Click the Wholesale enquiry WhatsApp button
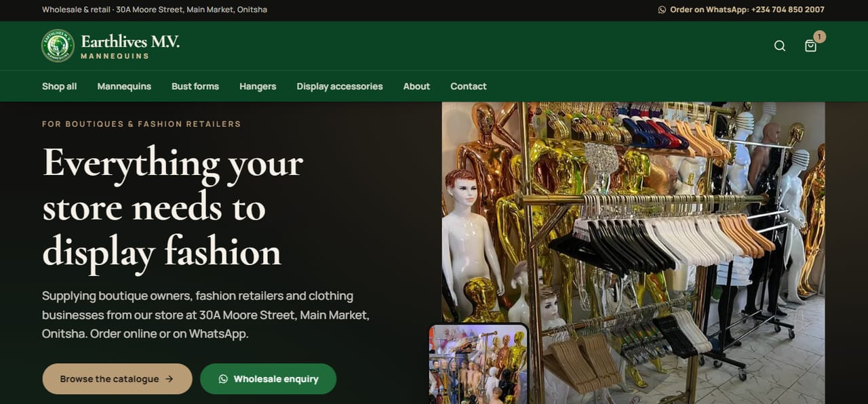 268,379
